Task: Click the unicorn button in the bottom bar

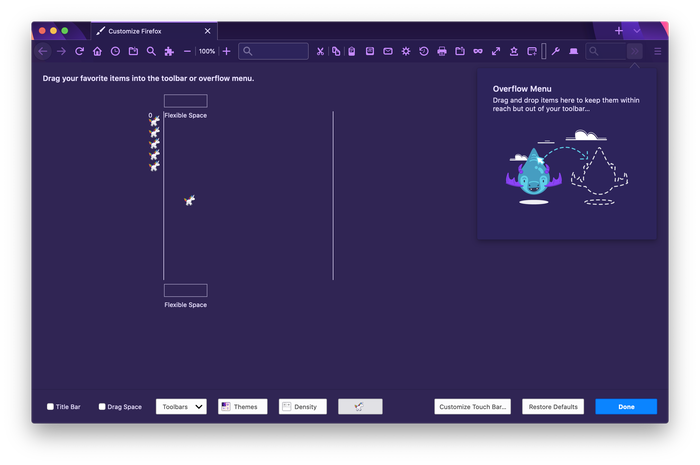Action: (360, 407)
